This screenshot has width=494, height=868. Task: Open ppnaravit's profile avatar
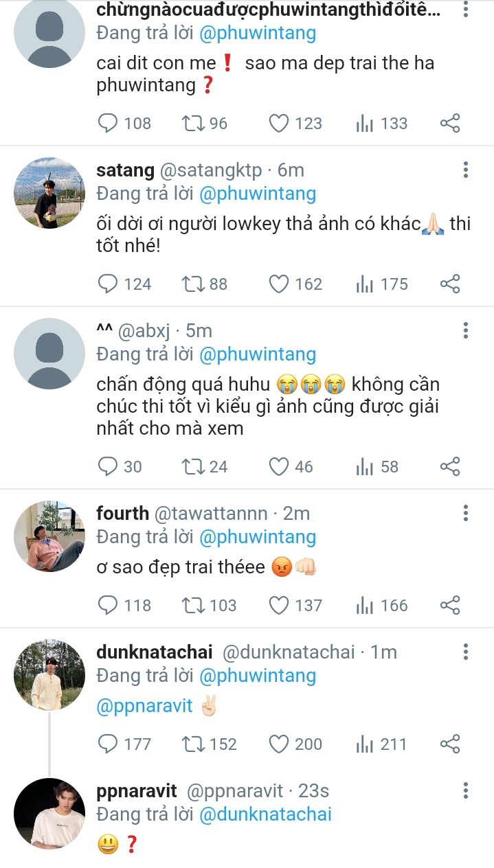(49, 813)
